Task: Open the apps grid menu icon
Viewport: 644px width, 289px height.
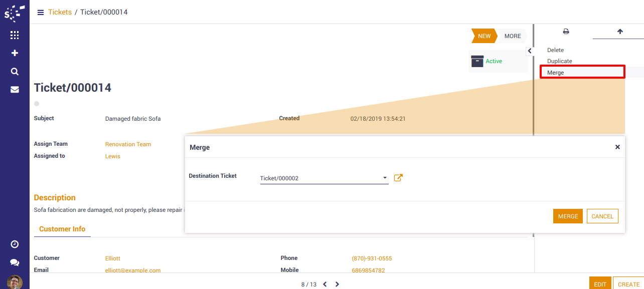Action: coord(15,35)
